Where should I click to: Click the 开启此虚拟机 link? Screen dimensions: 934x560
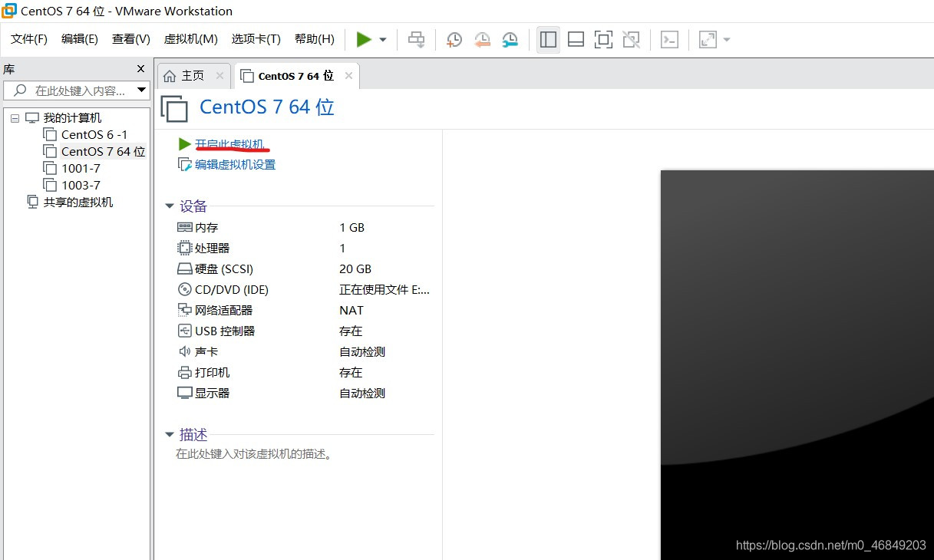(x=230, y=144)
